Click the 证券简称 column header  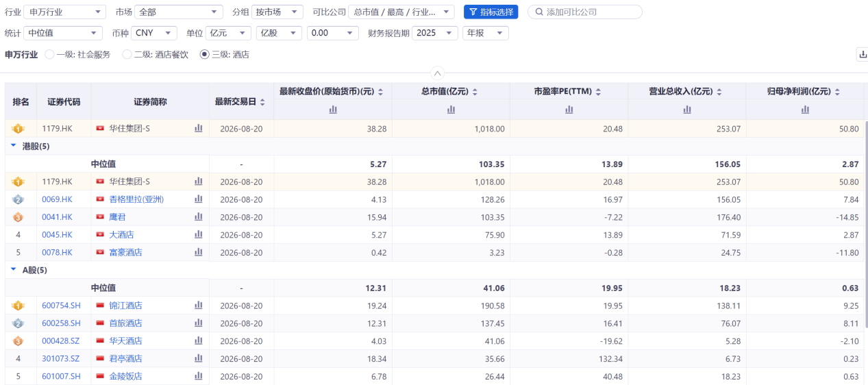(150, 101)
